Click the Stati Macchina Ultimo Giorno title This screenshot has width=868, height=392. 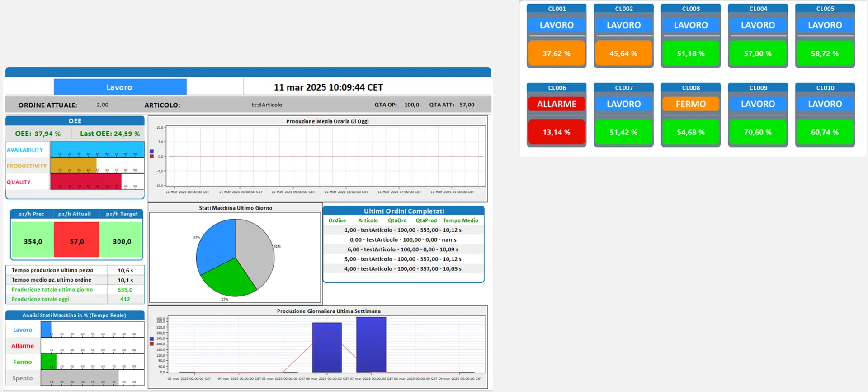tap(236, 208)
